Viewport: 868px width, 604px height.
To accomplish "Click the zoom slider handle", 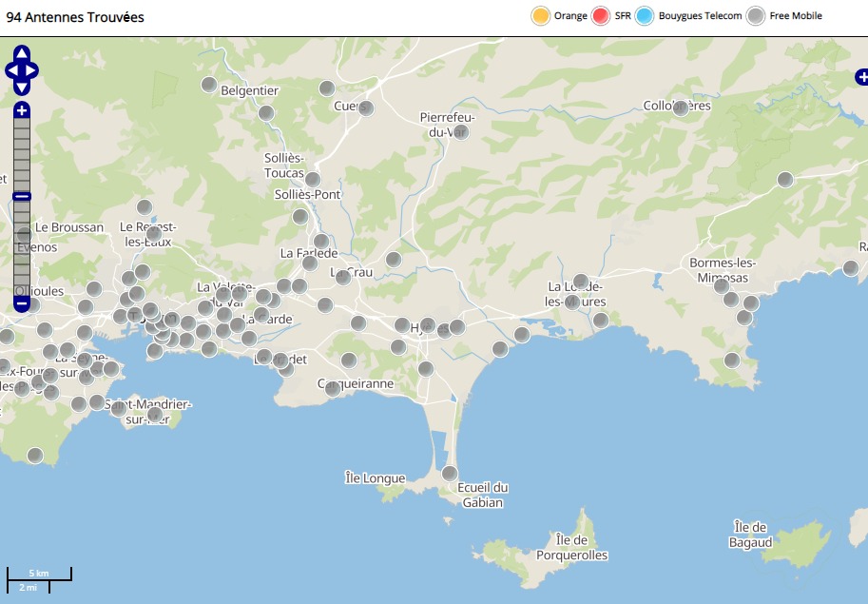I will pos(22,196).
